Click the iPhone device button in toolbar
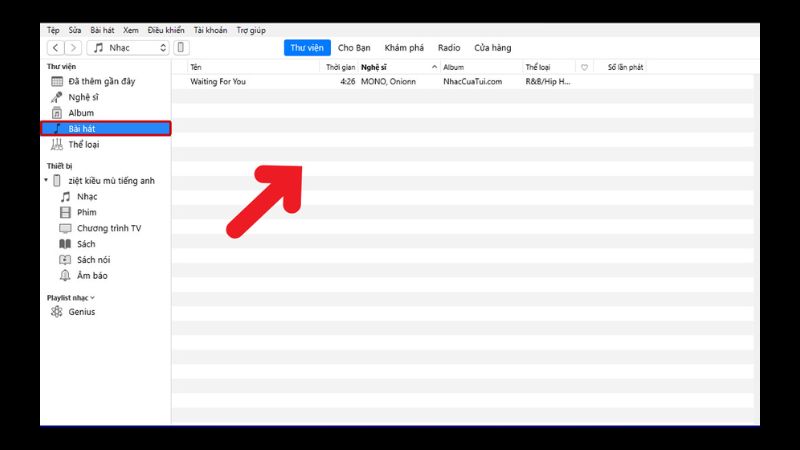This screenshot has width=800, height=450. 181,48
